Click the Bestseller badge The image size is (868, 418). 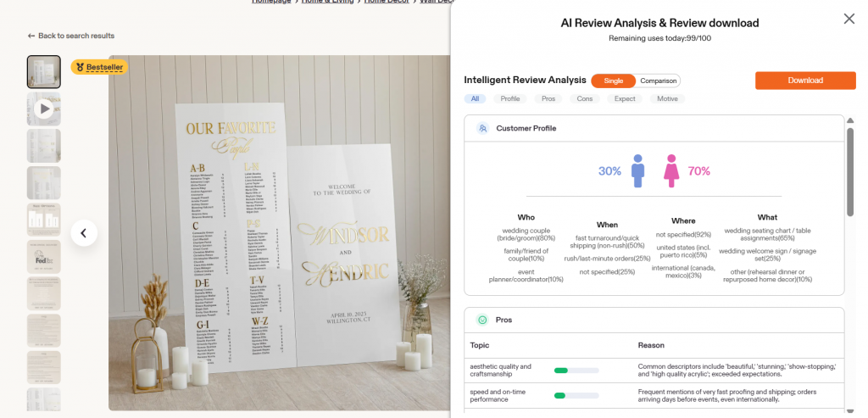pos(99,67)
